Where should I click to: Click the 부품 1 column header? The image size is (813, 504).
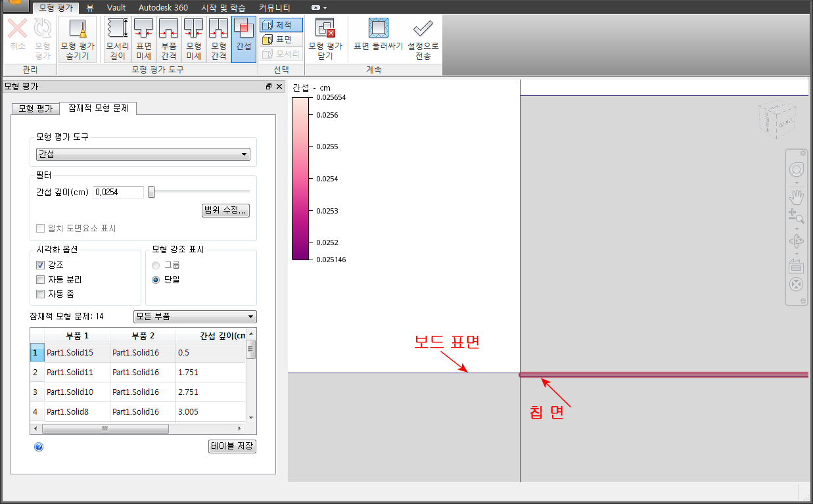77,335
